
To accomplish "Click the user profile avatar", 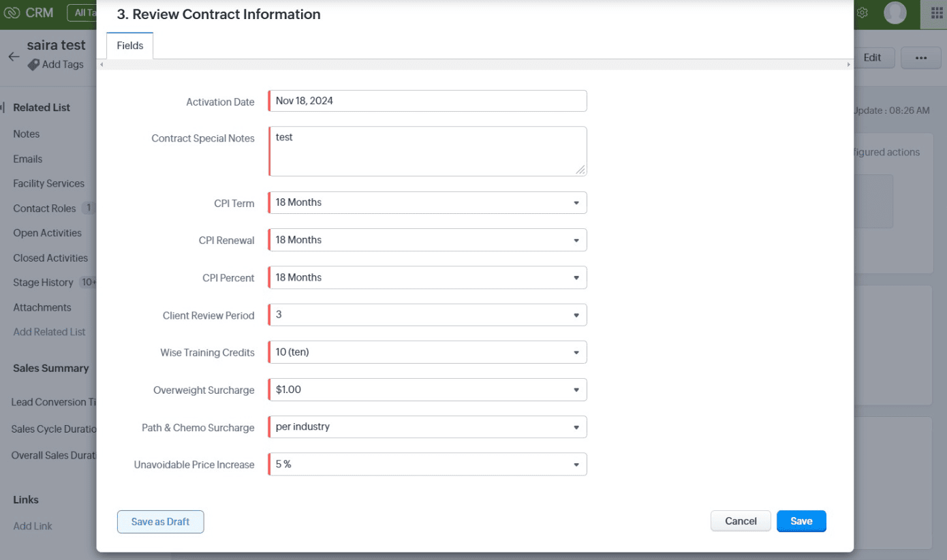I will click(x=895, y=13).
